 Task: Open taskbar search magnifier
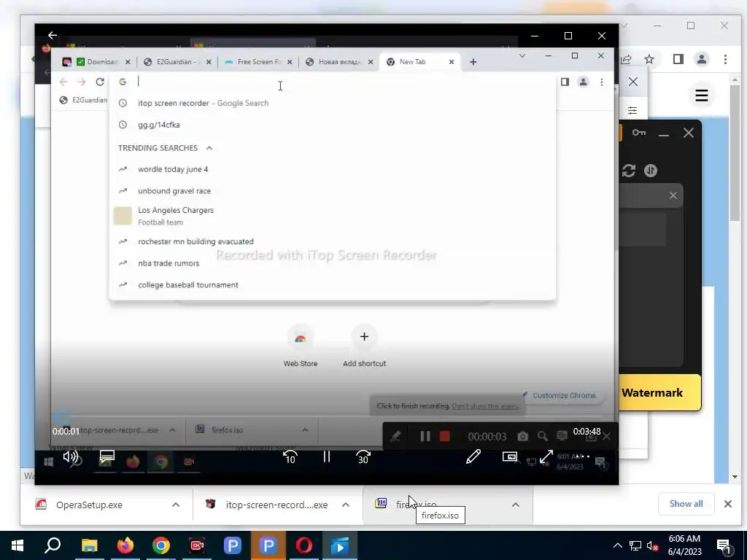tap(53, 545)
